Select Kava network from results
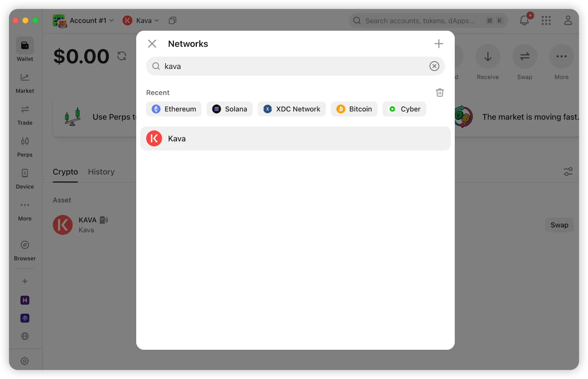Image resolution: width=588 pixels, height=379 pixels. [295, 138]
